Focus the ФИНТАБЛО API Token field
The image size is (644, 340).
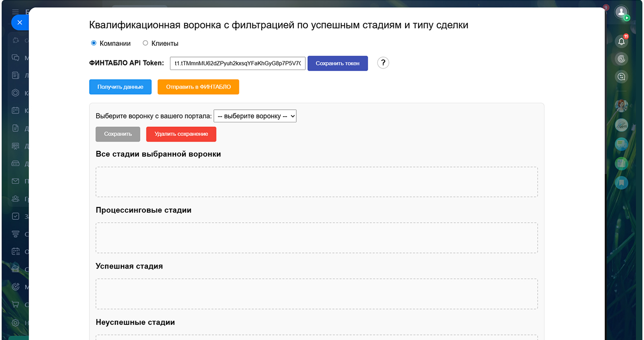pos(237,63)
